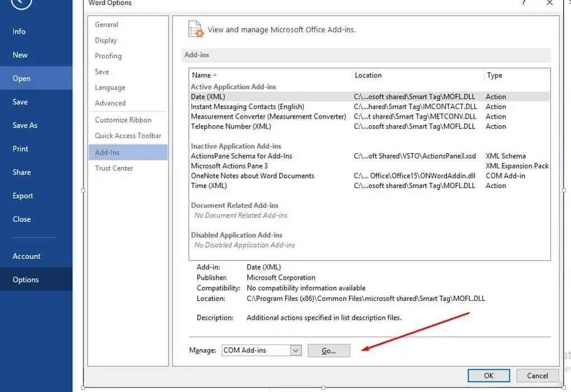Select Instant Messaging Contacts (English) add-in

[369, 107]
